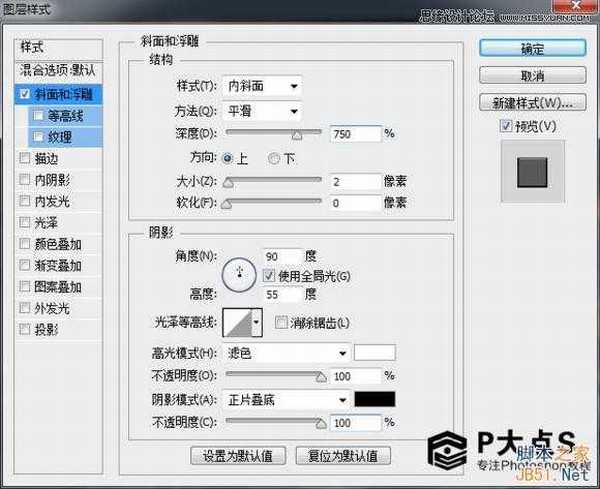600x489 pixels.
Task: Open the gloss contour picker arrow
Action: pos(257,322)
